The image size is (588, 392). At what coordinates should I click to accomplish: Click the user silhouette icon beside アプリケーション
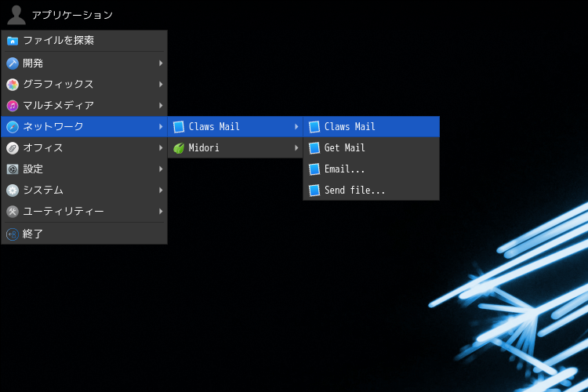[16, 15]
